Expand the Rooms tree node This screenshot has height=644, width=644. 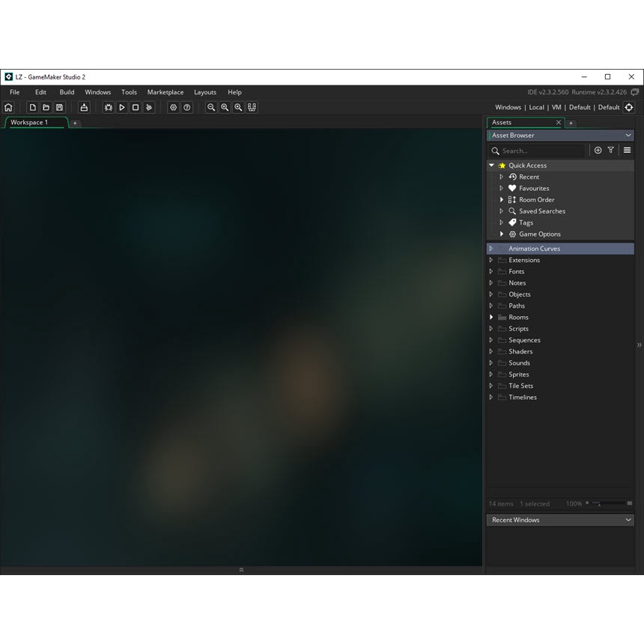coord(491,317)
